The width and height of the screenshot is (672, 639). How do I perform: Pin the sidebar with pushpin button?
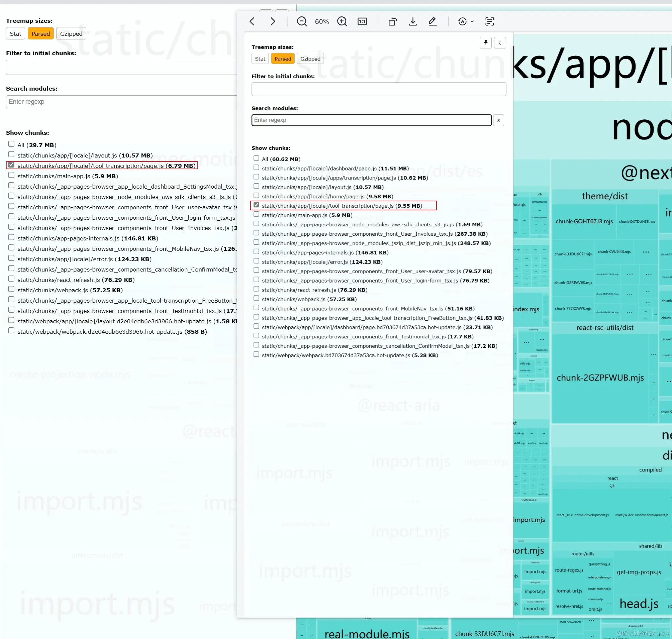pyautogui.click(x=485, y=42)
